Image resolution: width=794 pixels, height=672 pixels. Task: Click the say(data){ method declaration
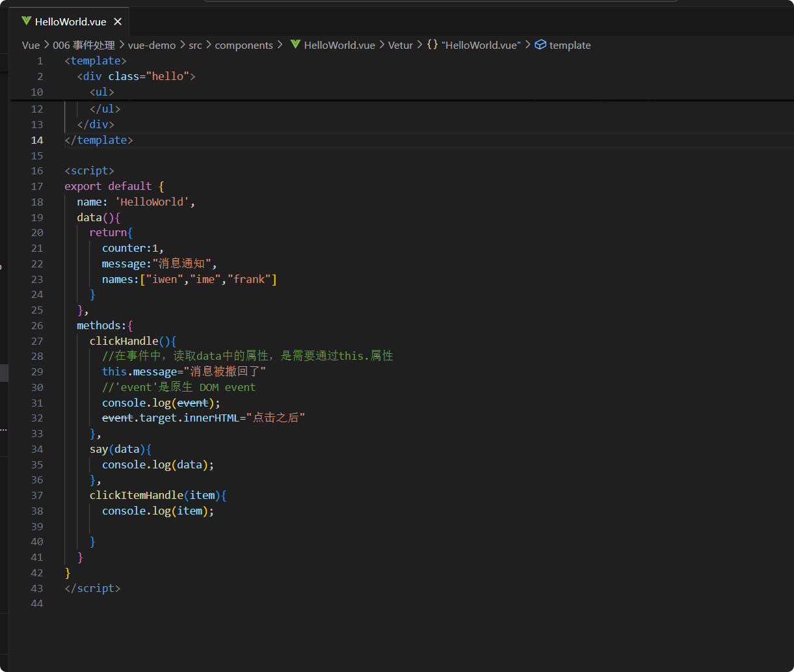pyautogui.click(x=120, y=449)
